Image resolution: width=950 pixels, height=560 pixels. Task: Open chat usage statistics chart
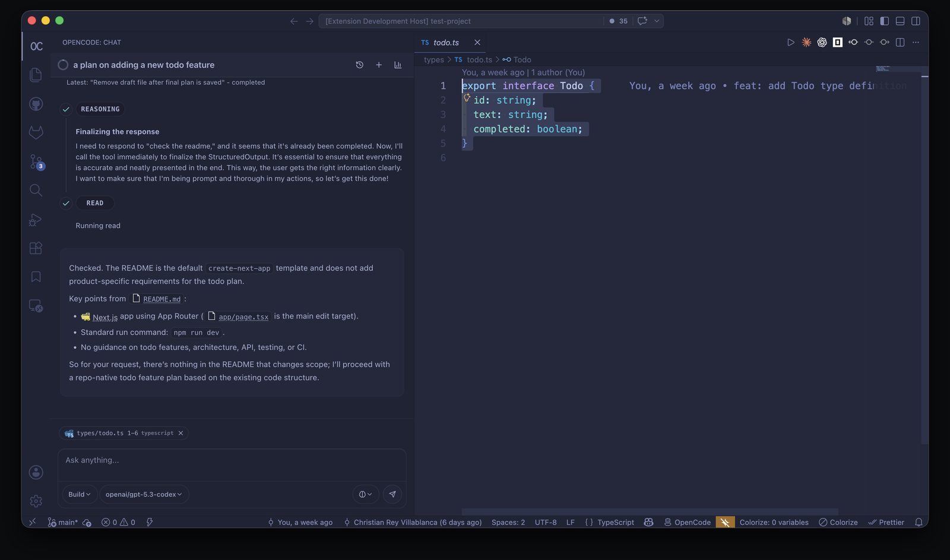[398, 65]
